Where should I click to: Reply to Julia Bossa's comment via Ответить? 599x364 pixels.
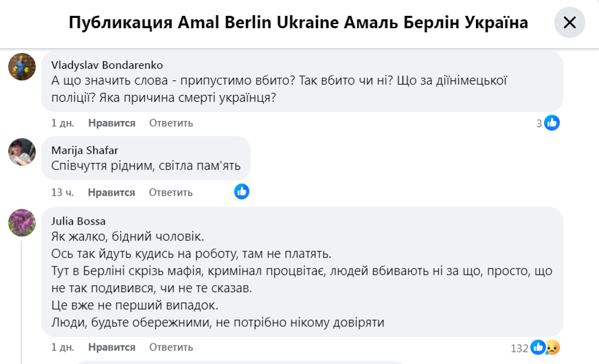171,348
